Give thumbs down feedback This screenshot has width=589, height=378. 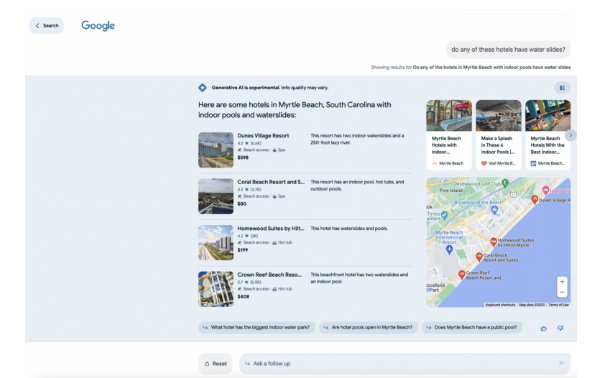tap(560, 328)
